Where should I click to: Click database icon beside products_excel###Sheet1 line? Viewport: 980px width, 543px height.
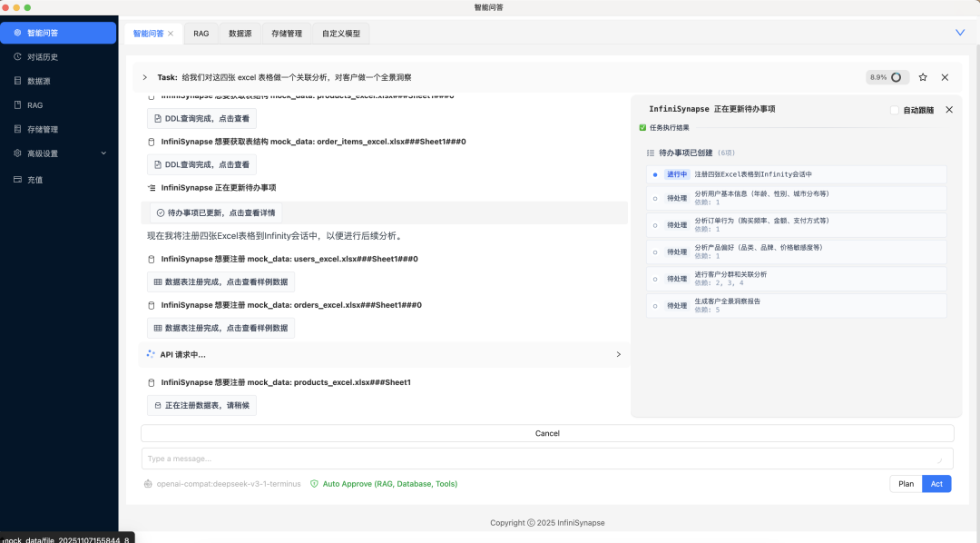pyautogui.click(x=152, y=382)
